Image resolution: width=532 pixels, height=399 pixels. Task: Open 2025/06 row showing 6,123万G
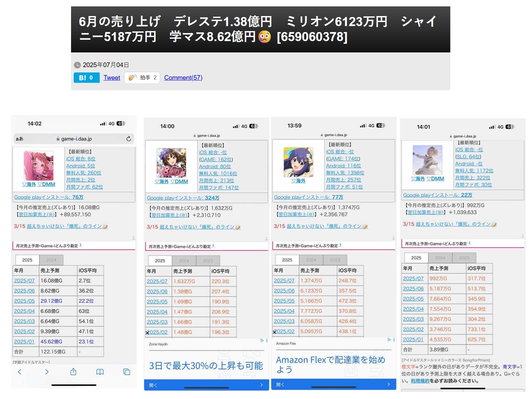(x=284, y=291)
